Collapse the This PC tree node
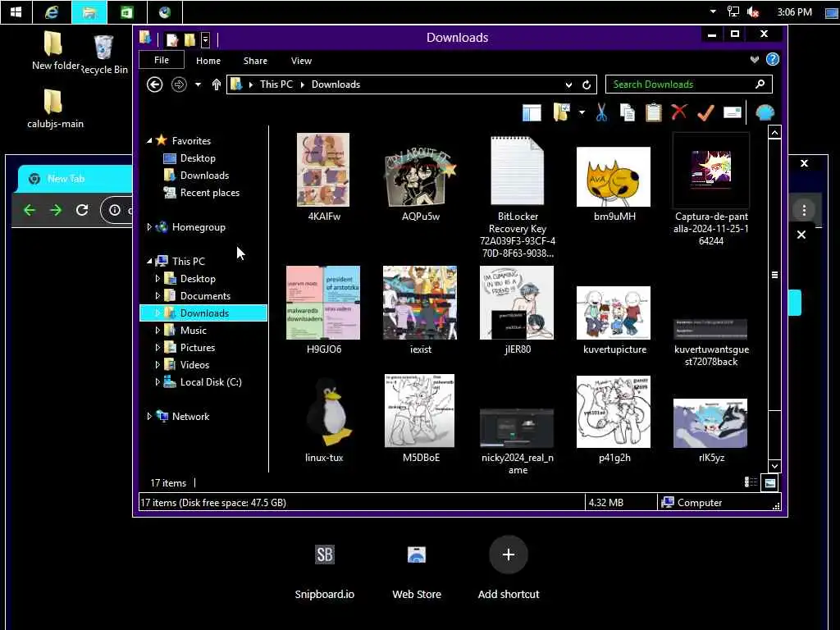 click(149, 262)
